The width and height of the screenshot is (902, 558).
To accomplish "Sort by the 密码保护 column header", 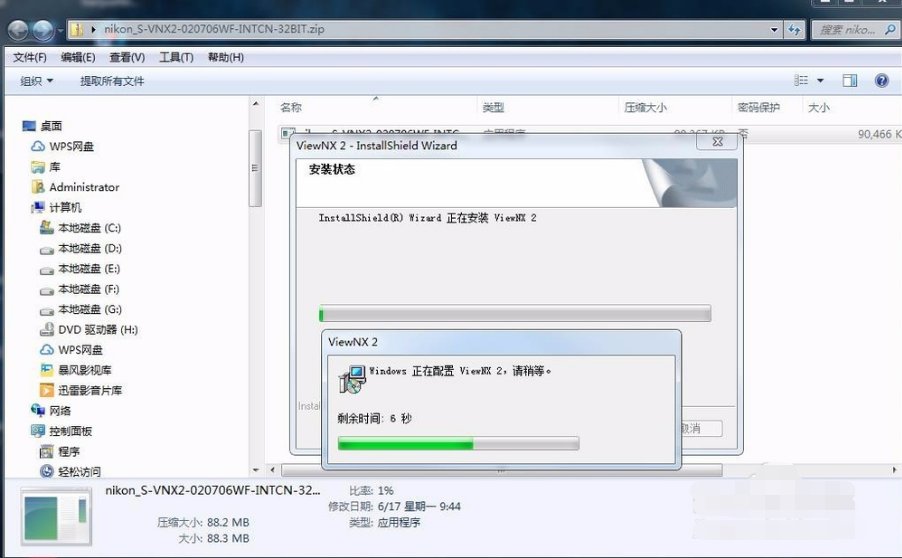I will coord(759,107).
